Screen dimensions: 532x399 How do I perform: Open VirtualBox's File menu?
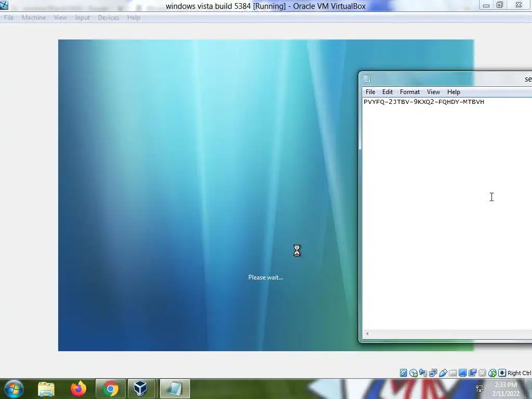(9, 18)
